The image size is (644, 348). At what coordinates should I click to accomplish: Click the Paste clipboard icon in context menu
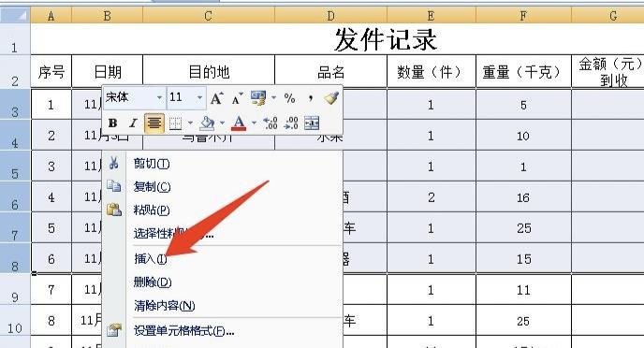click(114, 210)
